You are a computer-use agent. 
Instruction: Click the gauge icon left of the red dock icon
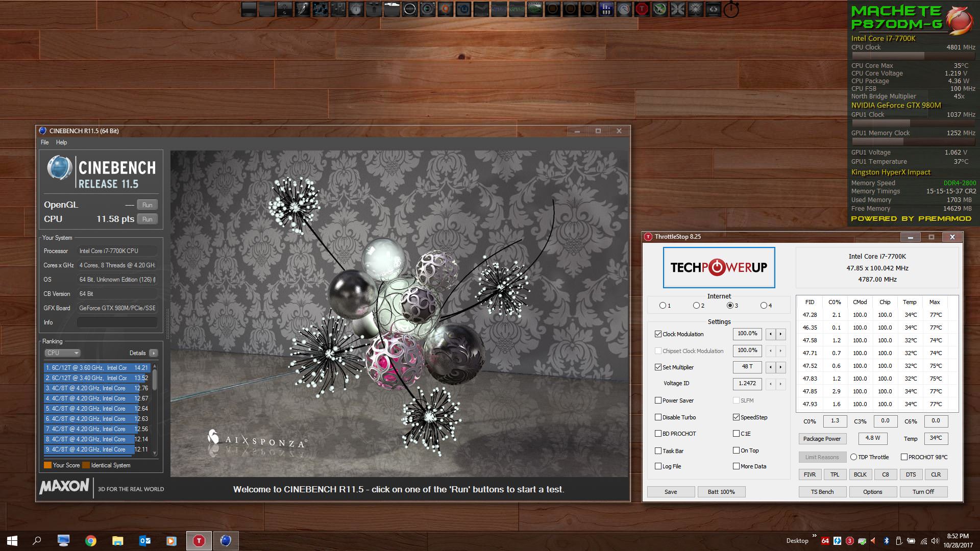pyautogui.click(x=624, y=9)
